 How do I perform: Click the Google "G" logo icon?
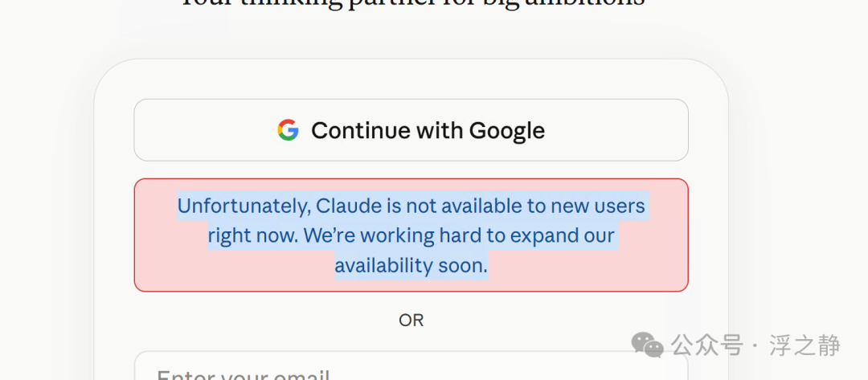click(x=288, y=130)
